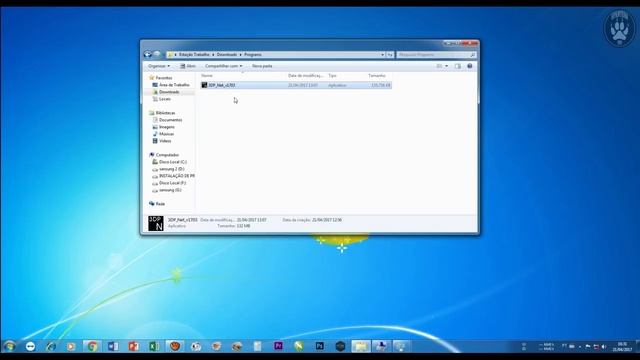Toggle the preview pane icon
Viewport: 640px width, 360px height.
[458, 66]
